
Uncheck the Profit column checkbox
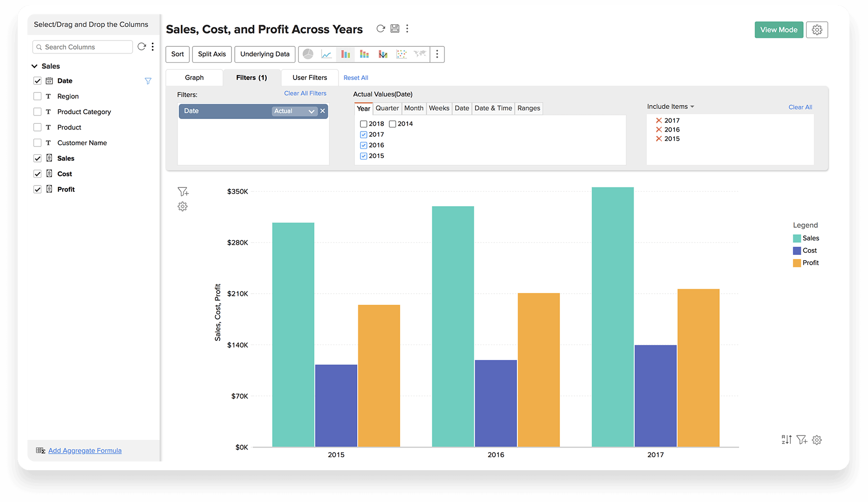pos(38,189)
